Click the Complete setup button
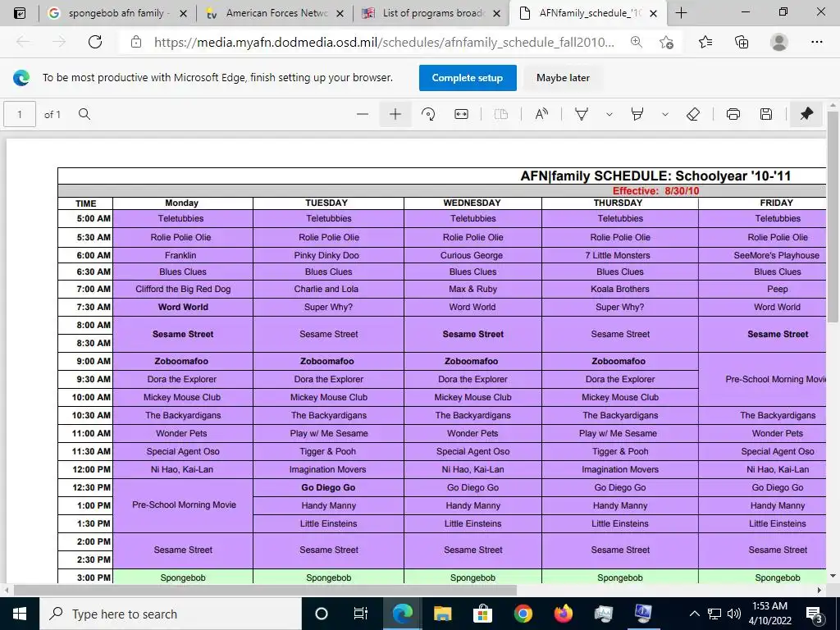The height and width of the screenshot is (630, 840). pos(468,78)
